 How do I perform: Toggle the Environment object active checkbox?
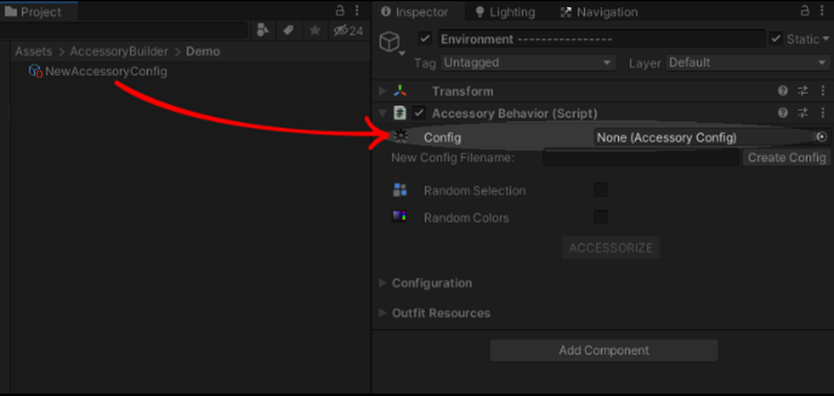click(x=425, y=39)
